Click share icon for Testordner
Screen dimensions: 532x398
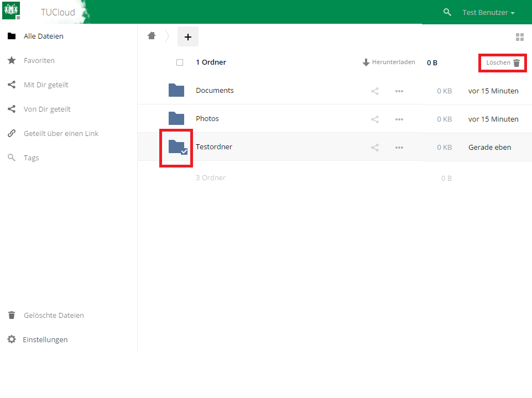coord(375,148)
